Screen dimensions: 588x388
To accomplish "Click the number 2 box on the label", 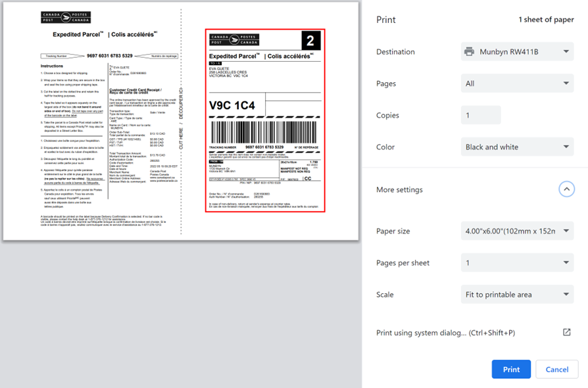I will point(311,41).
